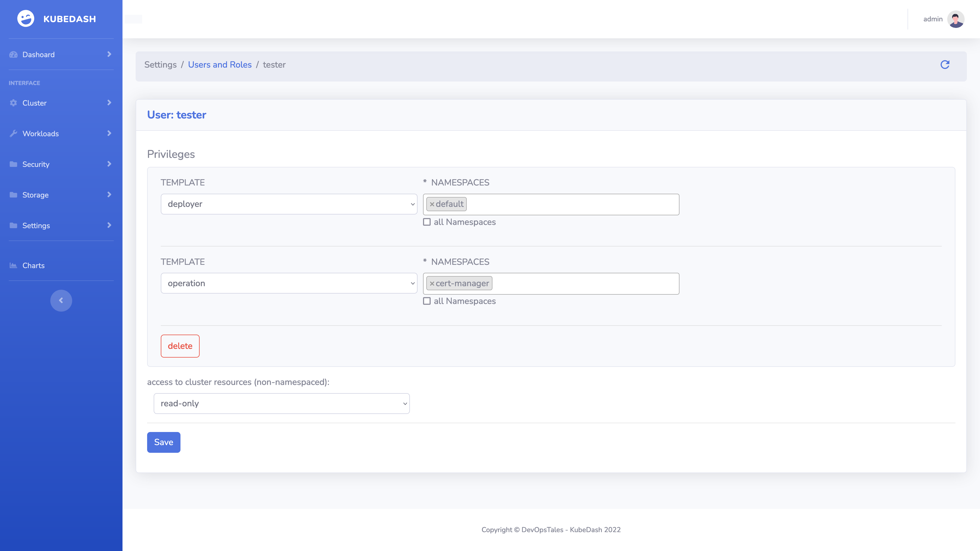Screen dimensions: 980x551
Task: Open the read-only cluster access dropdown
Action: pyautogui.click(x=281, y=403)
